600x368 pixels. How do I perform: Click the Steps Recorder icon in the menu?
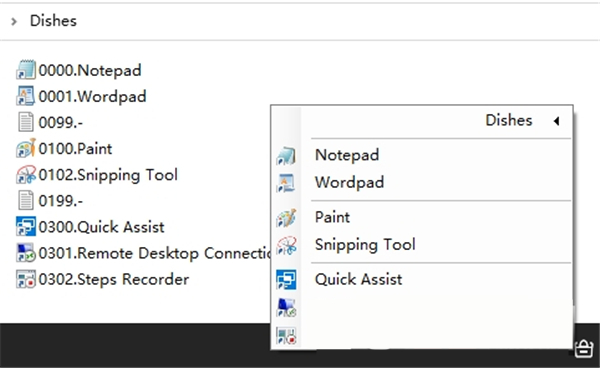tap(286, 335)
